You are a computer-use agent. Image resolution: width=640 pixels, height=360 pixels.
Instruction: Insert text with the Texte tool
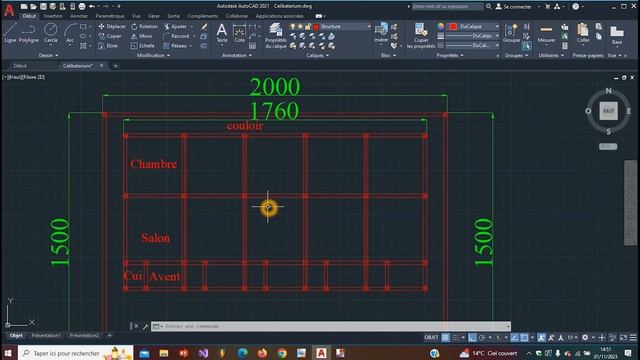[222, 33]
